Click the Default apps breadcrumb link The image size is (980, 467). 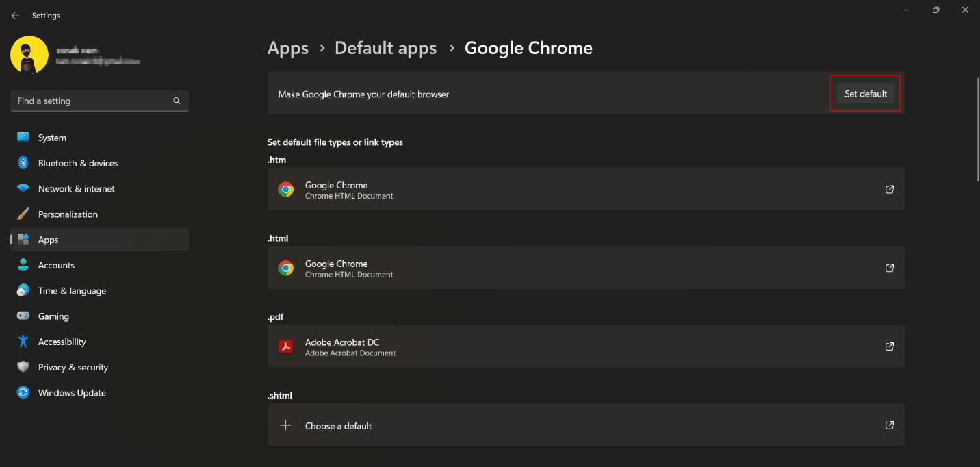(x=385, y=48)
